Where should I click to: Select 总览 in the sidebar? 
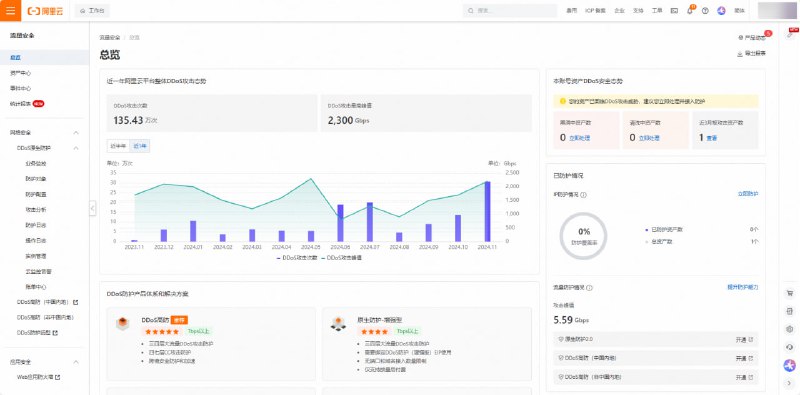[x=44, y=58]
